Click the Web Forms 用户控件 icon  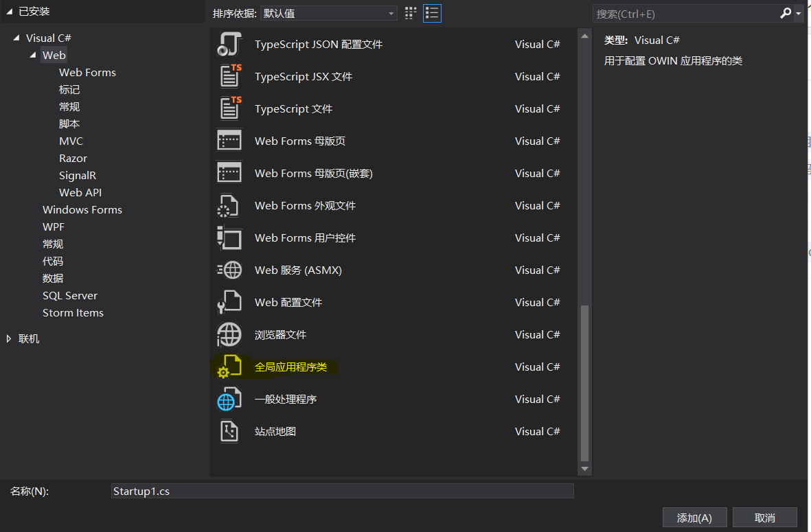coord(229,238)
